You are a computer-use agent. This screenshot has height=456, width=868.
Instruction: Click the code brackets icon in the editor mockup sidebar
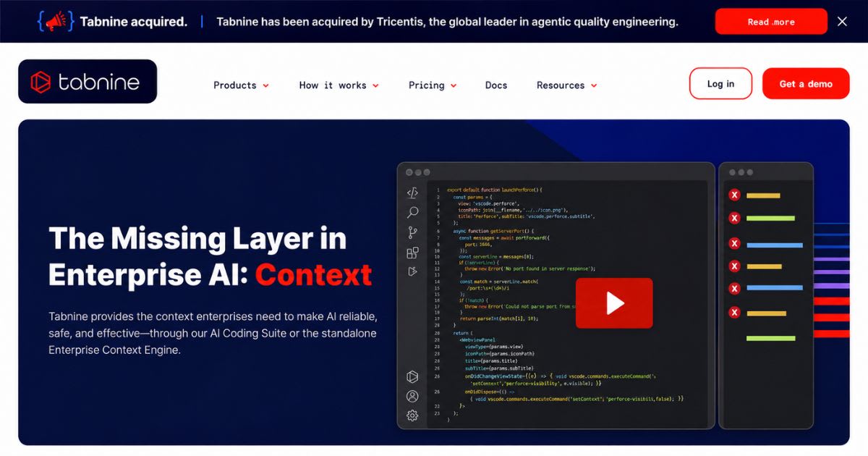tap(412, 193)
